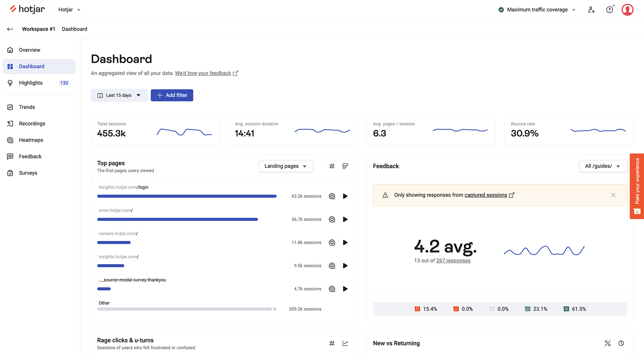This screenshot has height=355, width=644.
Task: Open Highlights from the sidebar
Action: 31,83
